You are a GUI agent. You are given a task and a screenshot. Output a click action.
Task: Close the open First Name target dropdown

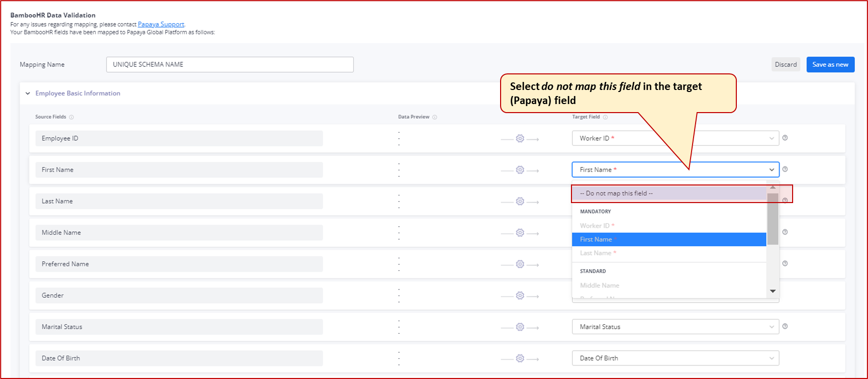pos(676,169)
